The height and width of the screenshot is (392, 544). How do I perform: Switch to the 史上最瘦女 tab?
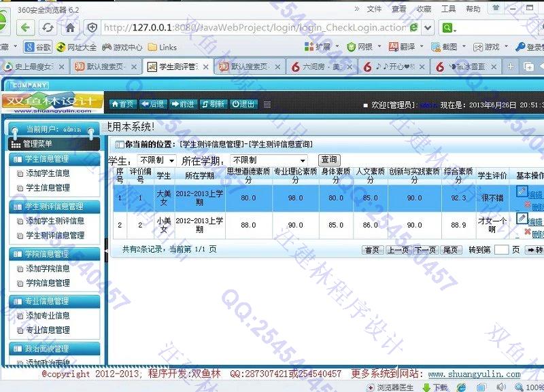click(x=33, y=67)
